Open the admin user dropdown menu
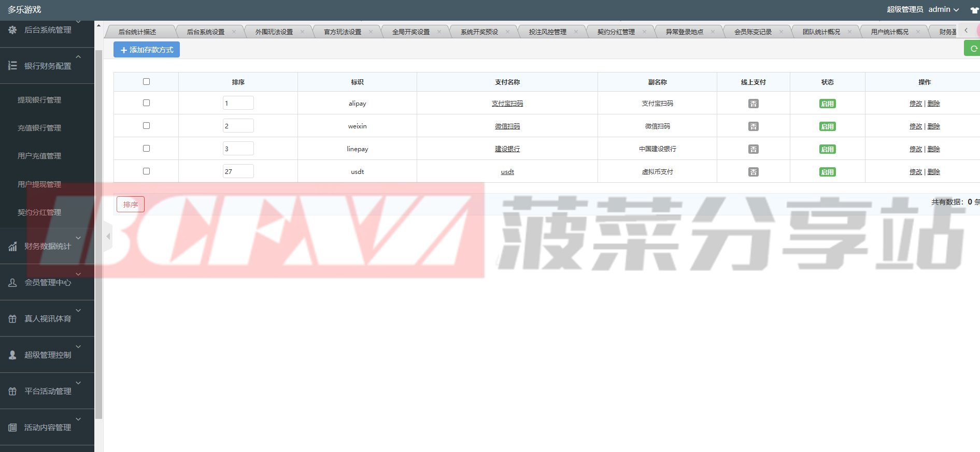The image size is (980, 452). pos(943,9)
